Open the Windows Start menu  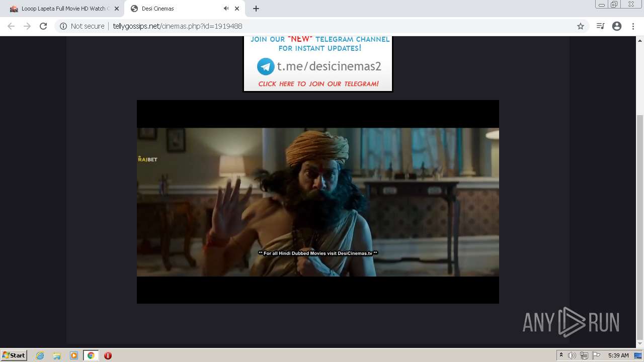point(14,355)
